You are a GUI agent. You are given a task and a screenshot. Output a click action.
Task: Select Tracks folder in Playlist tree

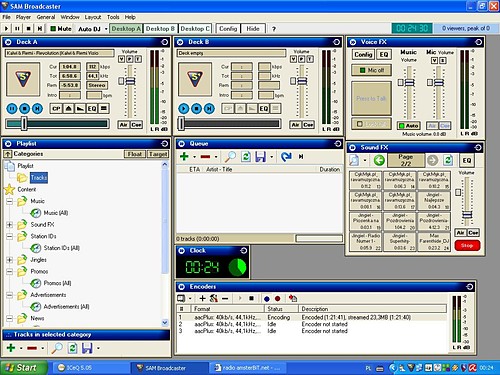pos(39,178)
